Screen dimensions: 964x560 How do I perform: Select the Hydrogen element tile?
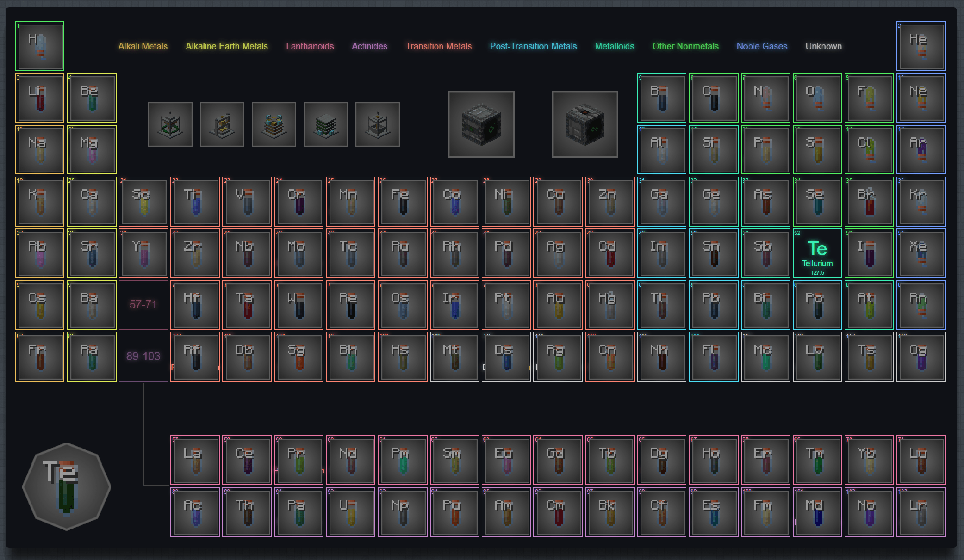point(39,46)
